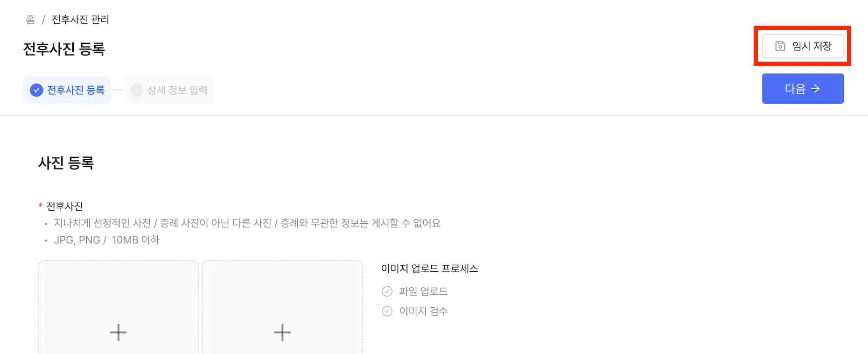Click the 이미지 업로드 프로세스 heading
The image size is (868, 354).
pos(429,269)
